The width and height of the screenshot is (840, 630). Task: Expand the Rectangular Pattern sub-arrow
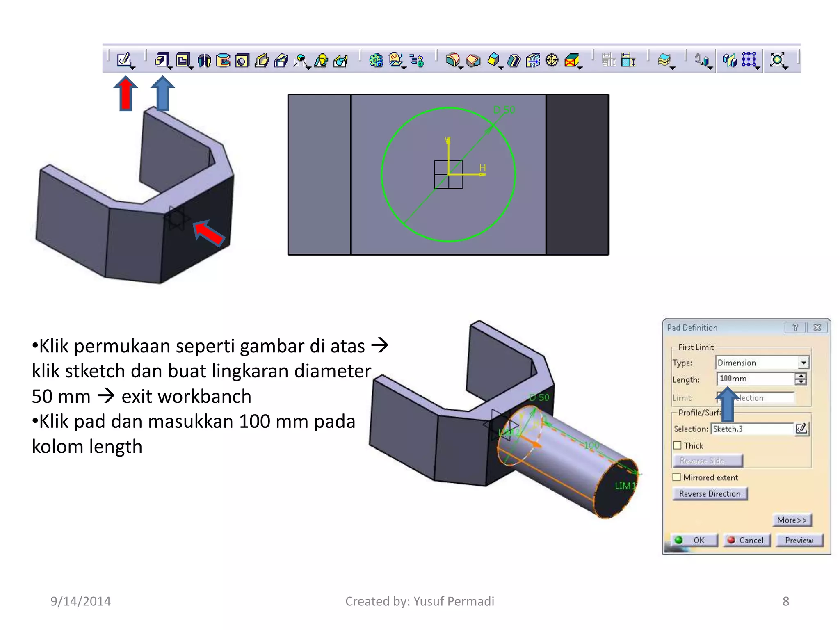pyautogui.click(x=757, y=68)
